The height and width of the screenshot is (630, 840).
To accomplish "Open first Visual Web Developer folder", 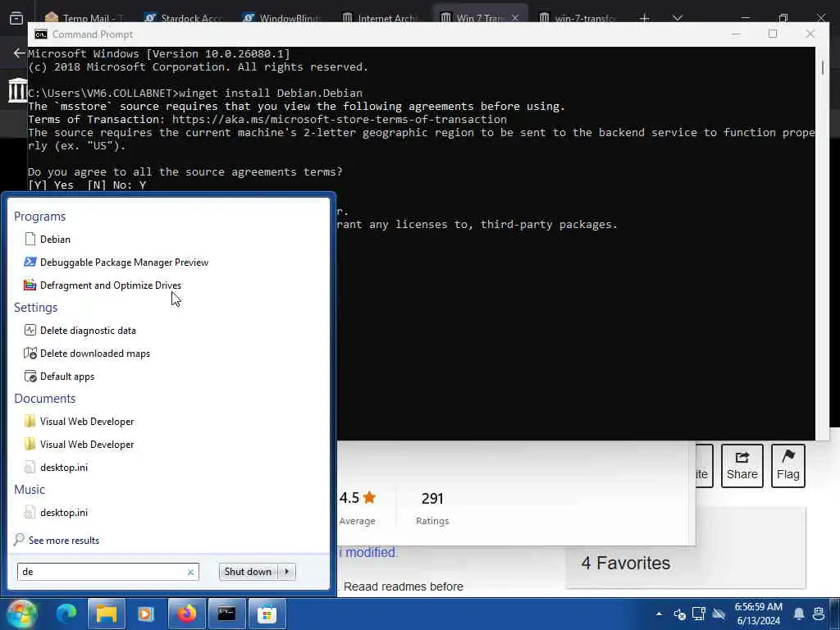I will tap(80, 422).
